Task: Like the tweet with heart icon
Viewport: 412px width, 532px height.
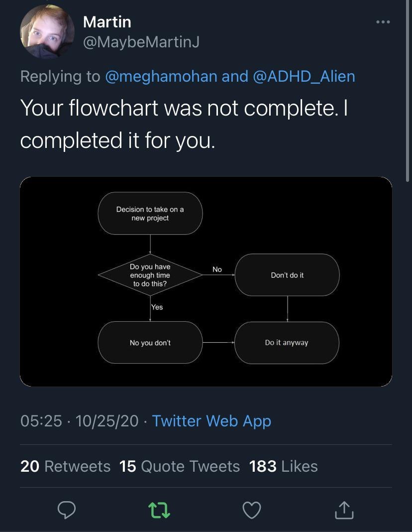Action: pos(252,510)
